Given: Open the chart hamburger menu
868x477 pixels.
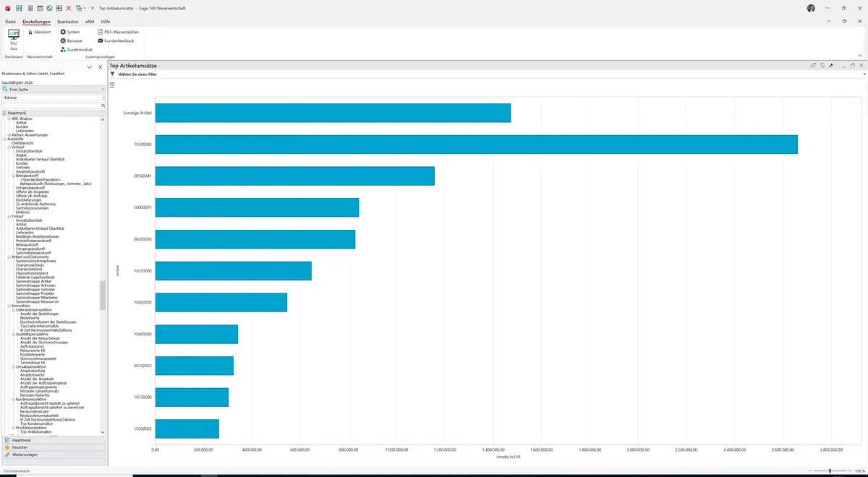Looking at the screenshot, I should click(112, 85).
